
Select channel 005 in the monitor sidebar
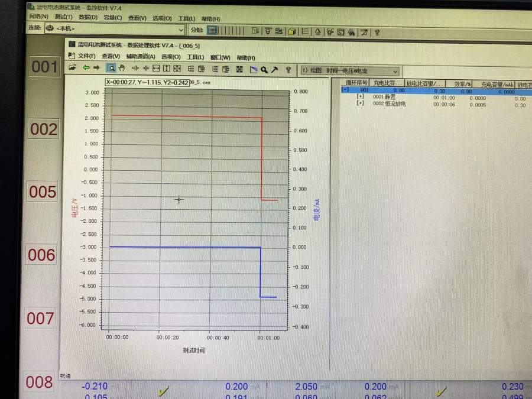click(43, 192)
